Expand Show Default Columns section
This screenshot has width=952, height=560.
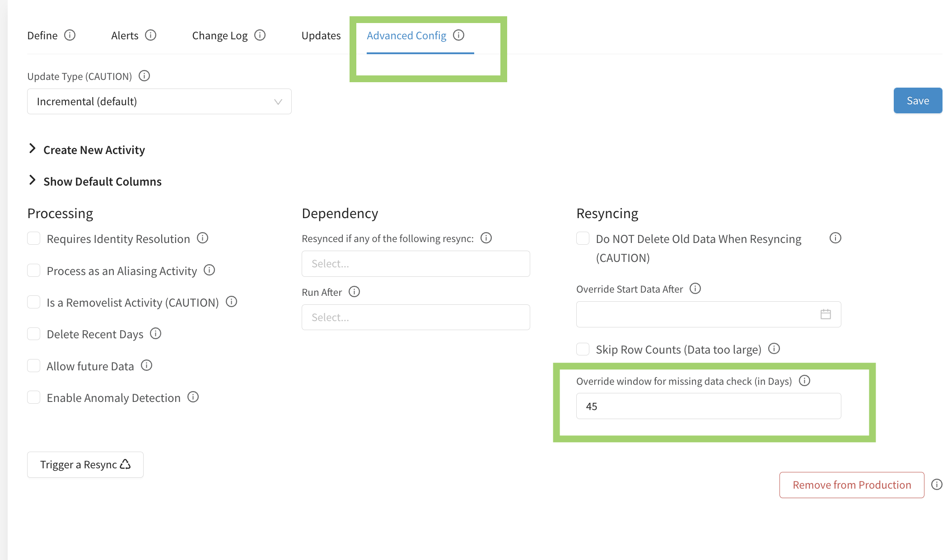coord(102,182)
